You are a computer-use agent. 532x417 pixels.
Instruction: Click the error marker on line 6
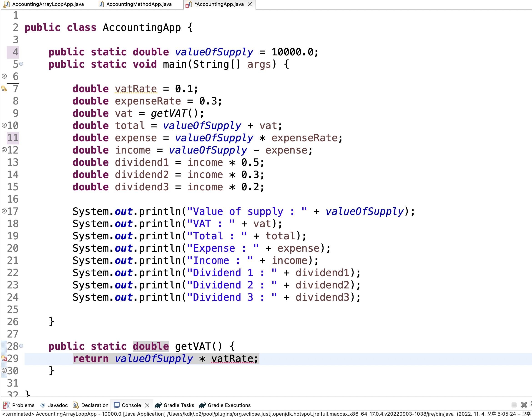4,76
